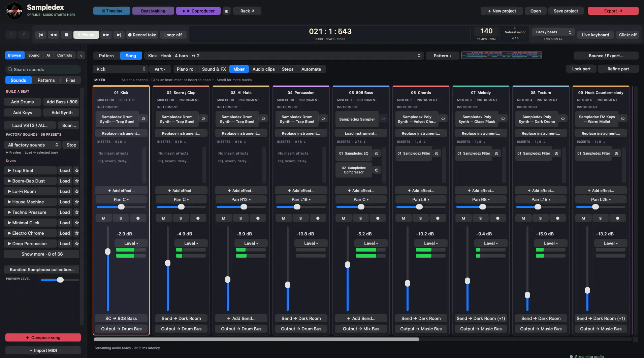This screenshot has height=358, width=644.
Task: Mute the 01 Kick channel
Action: pyautogui.click(x=104, y=218)
